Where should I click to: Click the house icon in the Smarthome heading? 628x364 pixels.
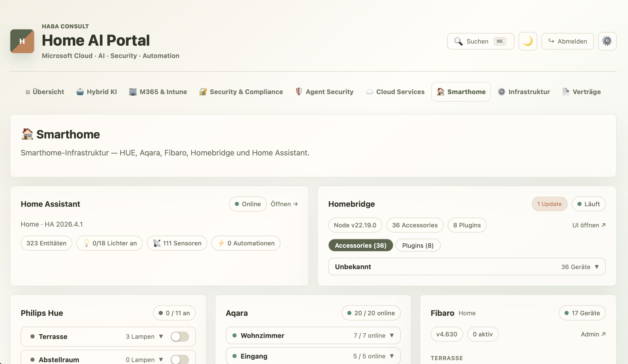coord(27,134)
